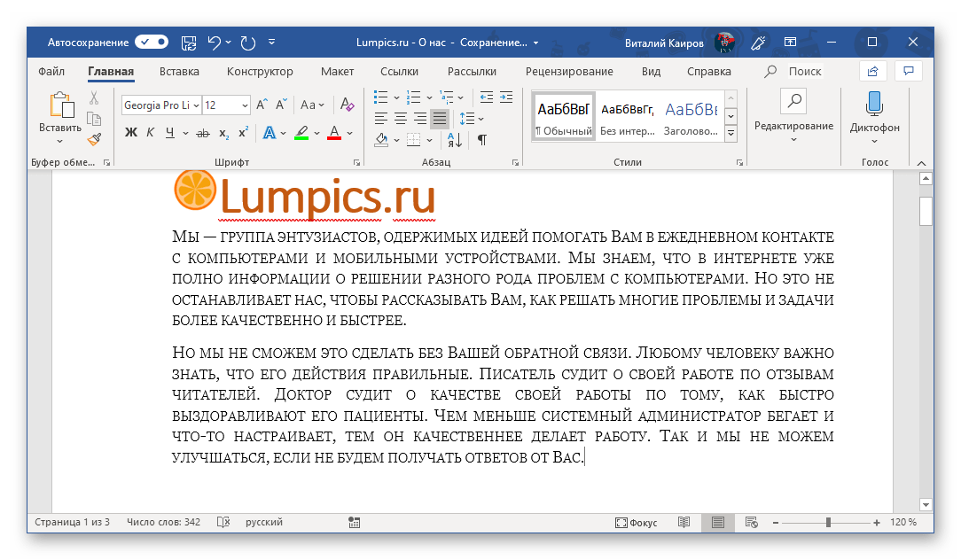Open the font size dropdown showing 12
961x560 pixels.
245,105
